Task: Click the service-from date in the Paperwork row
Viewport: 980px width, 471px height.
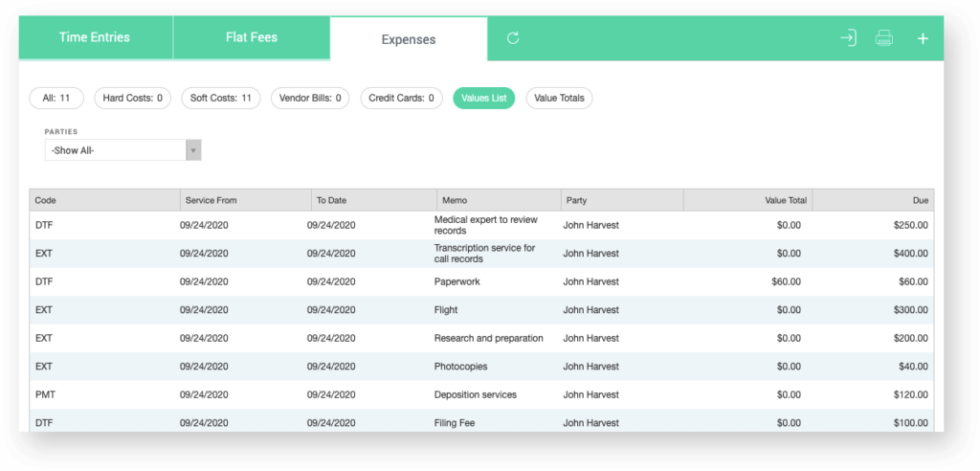Action: [x=204, y=281]
